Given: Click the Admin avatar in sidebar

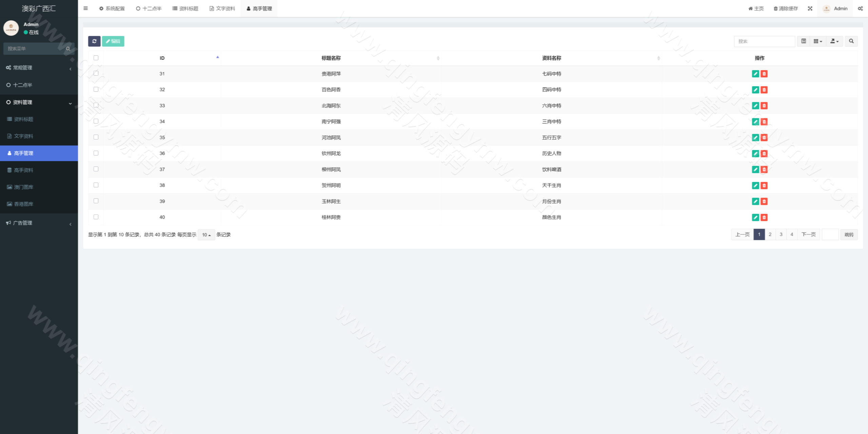Looking at the screenshot, I should point(11,28).
